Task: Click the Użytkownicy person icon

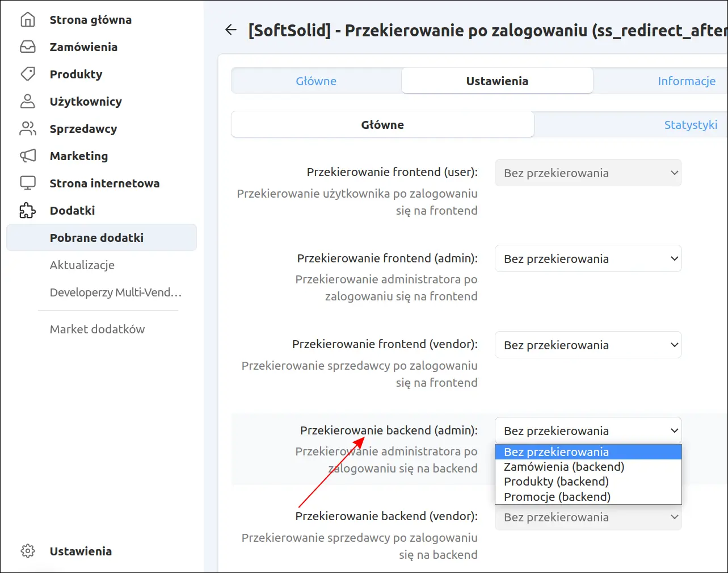Action: (x=27, y=102)
